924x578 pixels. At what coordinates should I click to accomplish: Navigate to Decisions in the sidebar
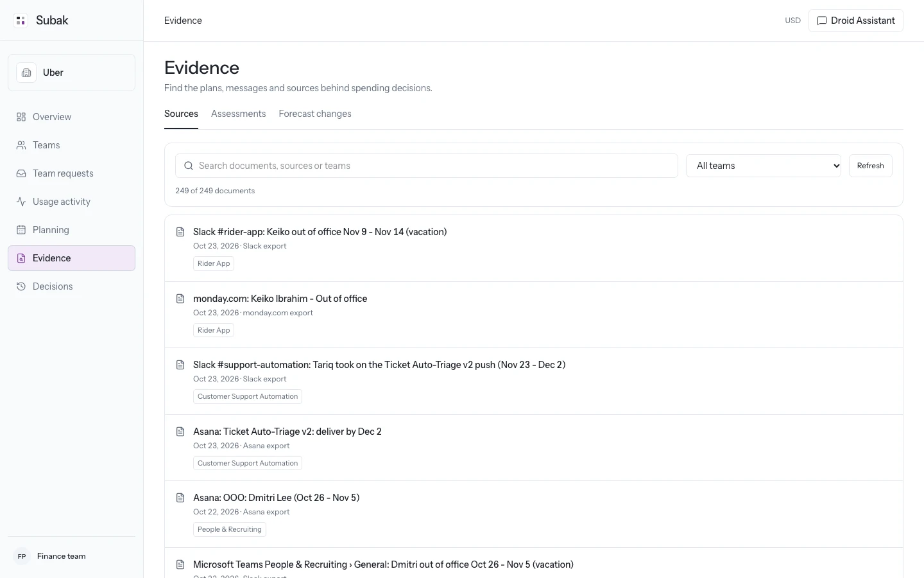(x=71, y=286)
